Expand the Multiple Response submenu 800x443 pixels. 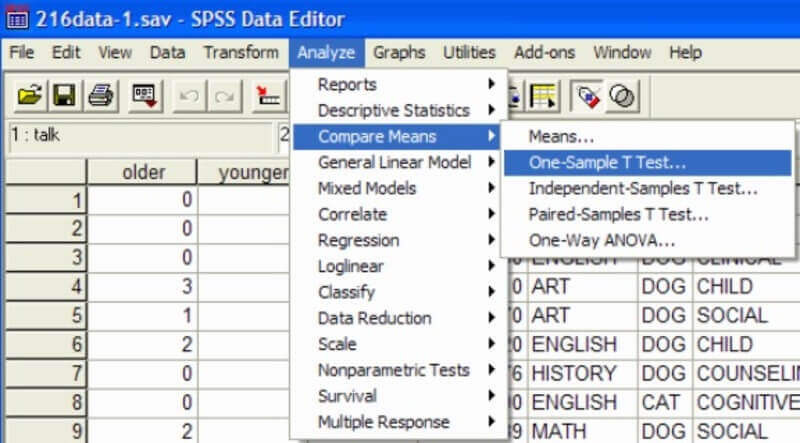[399, 422]
